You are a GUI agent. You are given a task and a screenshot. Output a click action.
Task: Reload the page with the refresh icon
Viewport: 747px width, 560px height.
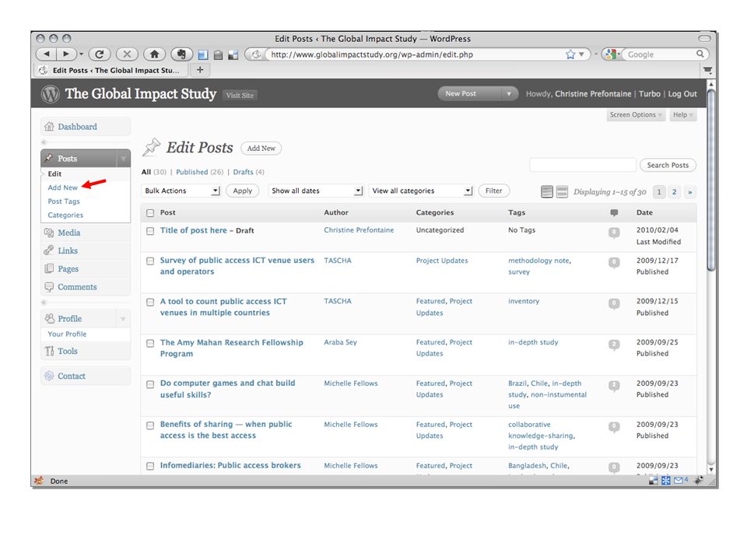coord(99,54)
